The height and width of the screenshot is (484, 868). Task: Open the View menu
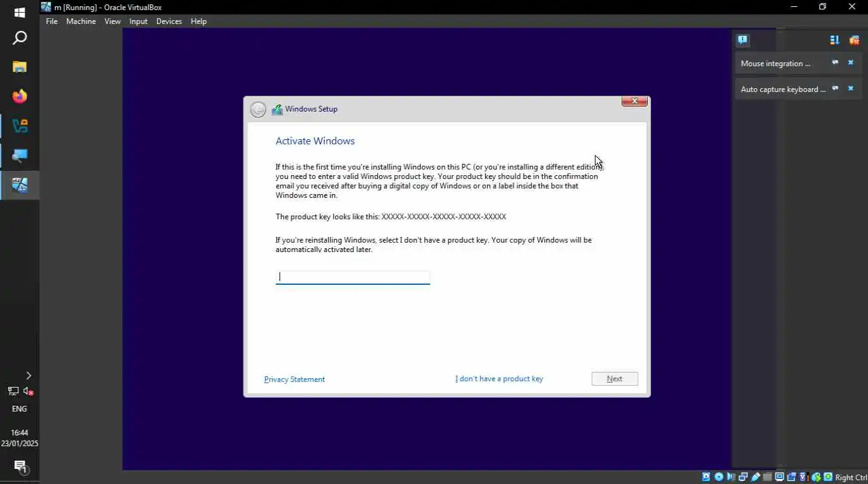pos(112,21)
